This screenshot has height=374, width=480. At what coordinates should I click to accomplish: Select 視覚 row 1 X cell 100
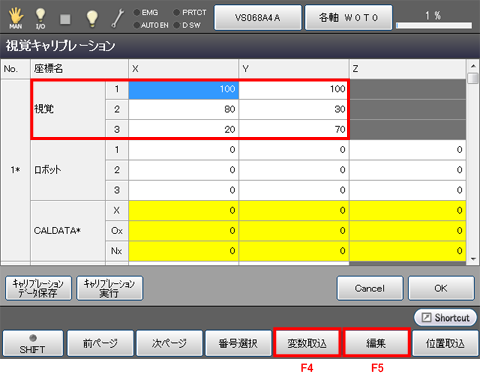coord(184,89)
